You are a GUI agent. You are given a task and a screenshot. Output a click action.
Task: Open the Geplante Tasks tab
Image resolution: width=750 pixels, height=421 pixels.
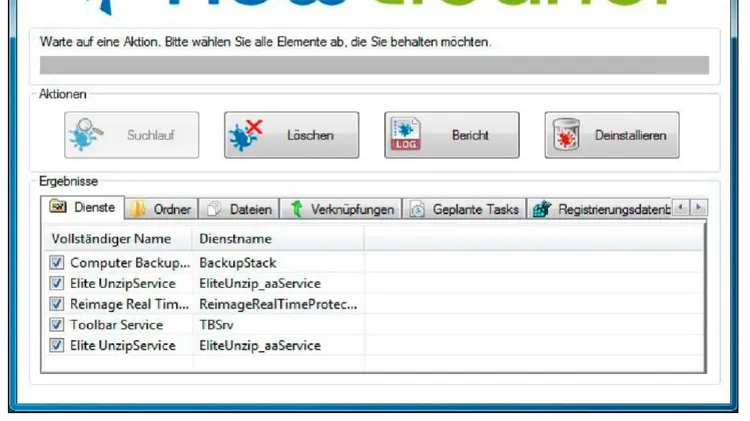pos(464,209)
